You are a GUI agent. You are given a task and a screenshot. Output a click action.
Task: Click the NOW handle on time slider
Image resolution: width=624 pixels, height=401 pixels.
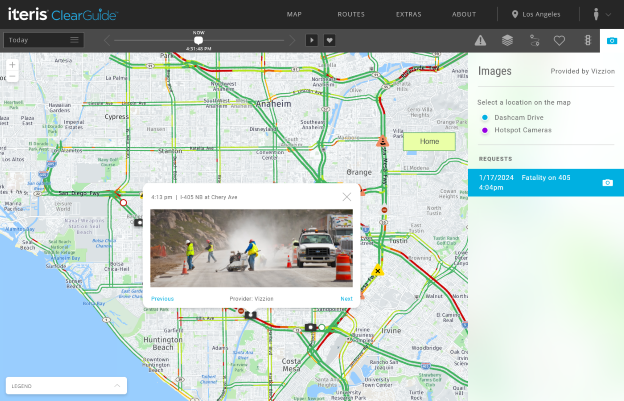coord(198,40)
